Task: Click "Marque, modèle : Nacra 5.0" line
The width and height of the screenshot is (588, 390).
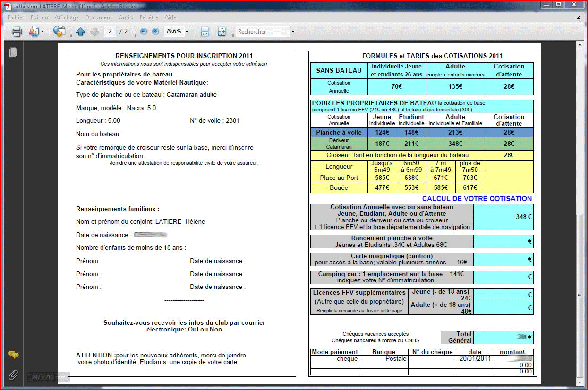Action: pyautogui.click(x=116, y=108)
